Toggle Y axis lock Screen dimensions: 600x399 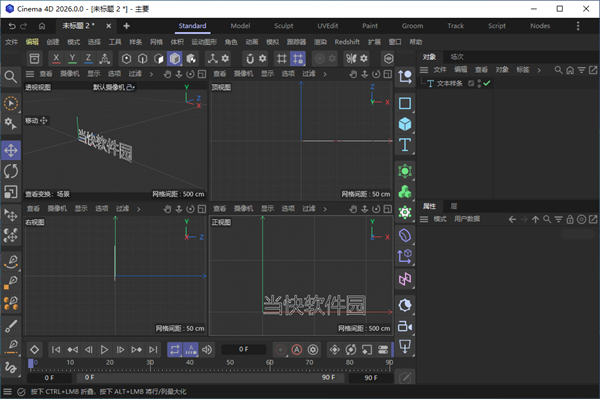[72, 59]
